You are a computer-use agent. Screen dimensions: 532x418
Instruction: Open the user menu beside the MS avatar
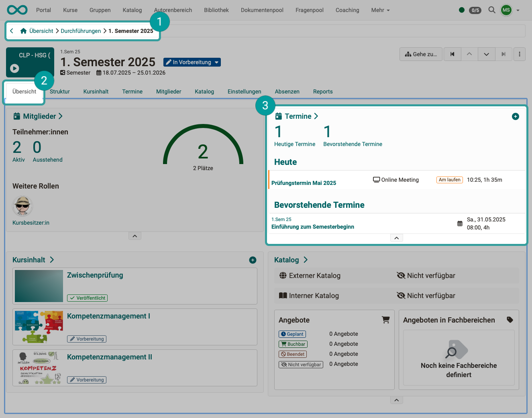click(x=517, y=10)
